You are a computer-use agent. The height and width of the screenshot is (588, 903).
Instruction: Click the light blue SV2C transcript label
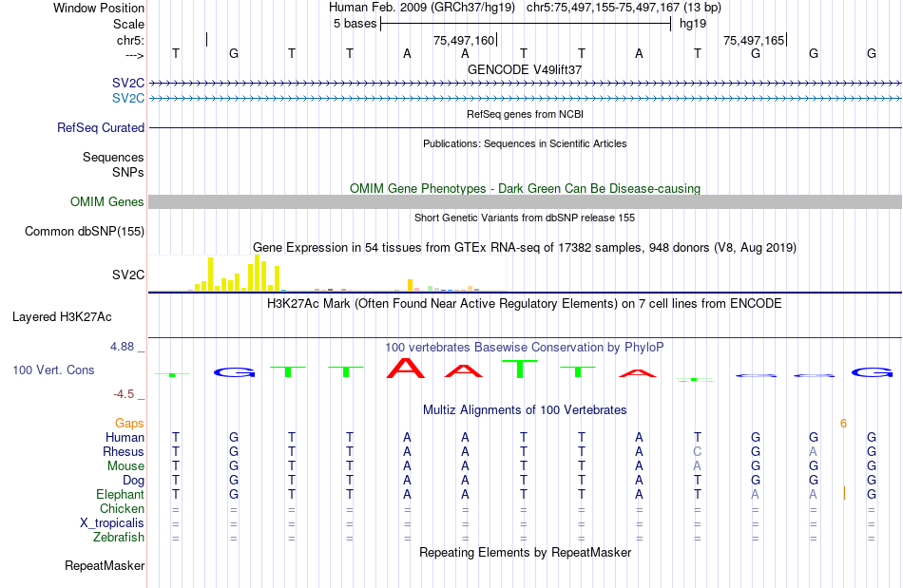[x=128, y=99]
